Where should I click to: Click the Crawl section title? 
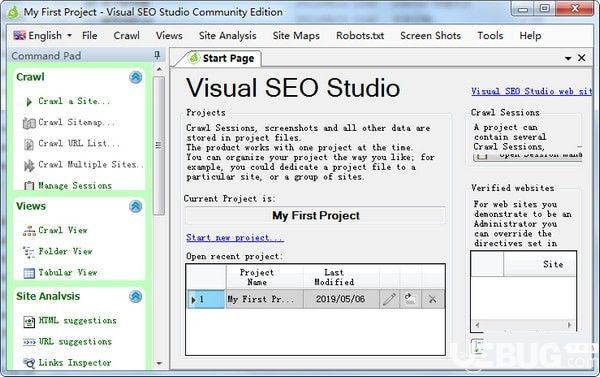(x=30, y=77)
